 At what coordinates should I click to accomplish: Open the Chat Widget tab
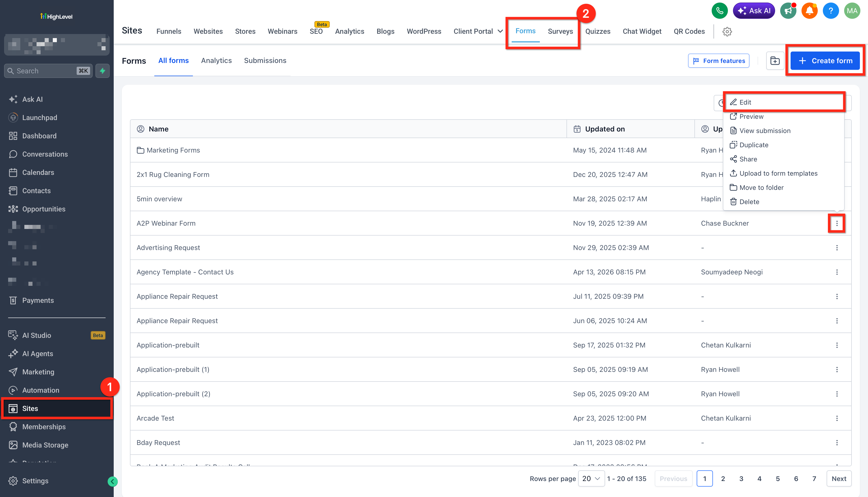(642, 31)
